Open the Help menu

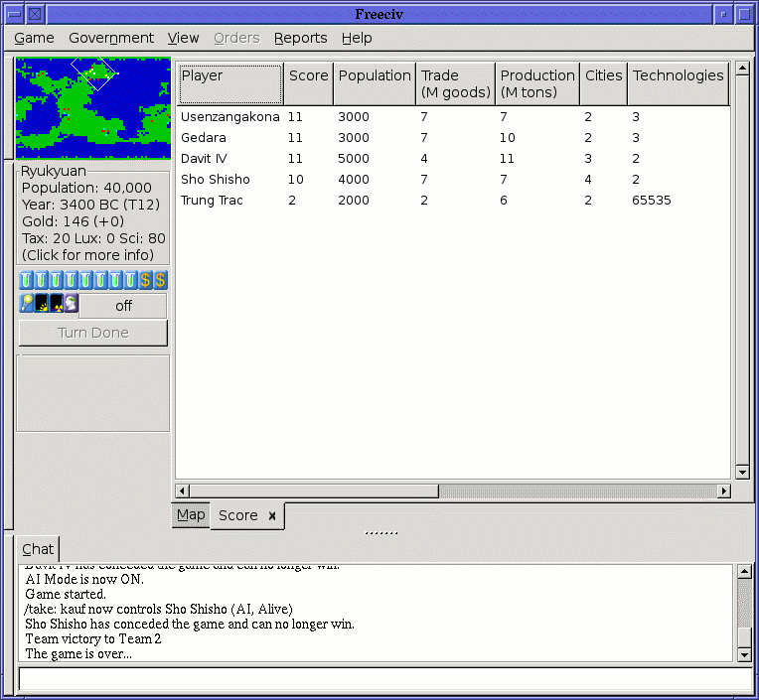[357, 38]
